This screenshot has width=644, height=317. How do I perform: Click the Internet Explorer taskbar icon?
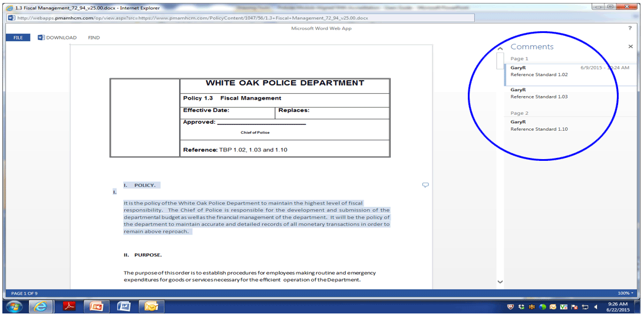[x=41, y=307]
